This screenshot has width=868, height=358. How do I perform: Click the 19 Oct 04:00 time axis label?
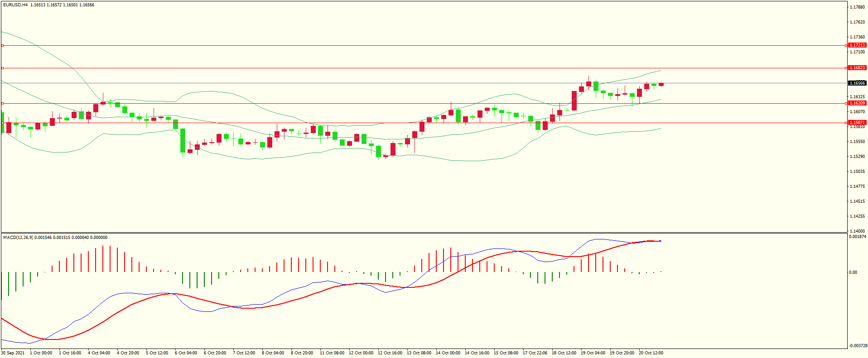point(593,353)
